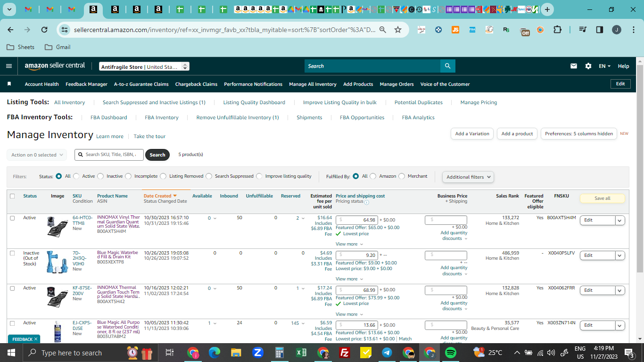Click the Pricing status info icon
644x362 pixels.
pos(367,202)
